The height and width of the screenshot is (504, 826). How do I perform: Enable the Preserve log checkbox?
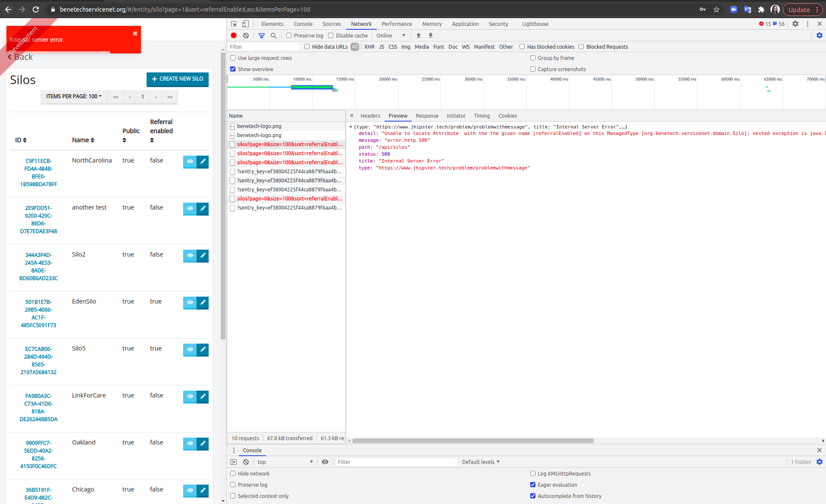click(289, 35)
